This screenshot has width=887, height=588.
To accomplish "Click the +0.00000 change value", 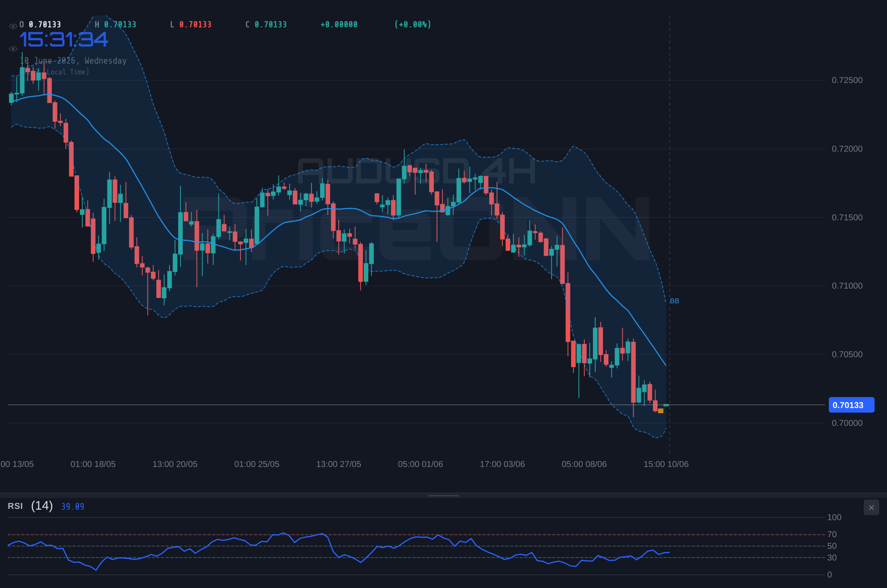I will tap(339, 24).
